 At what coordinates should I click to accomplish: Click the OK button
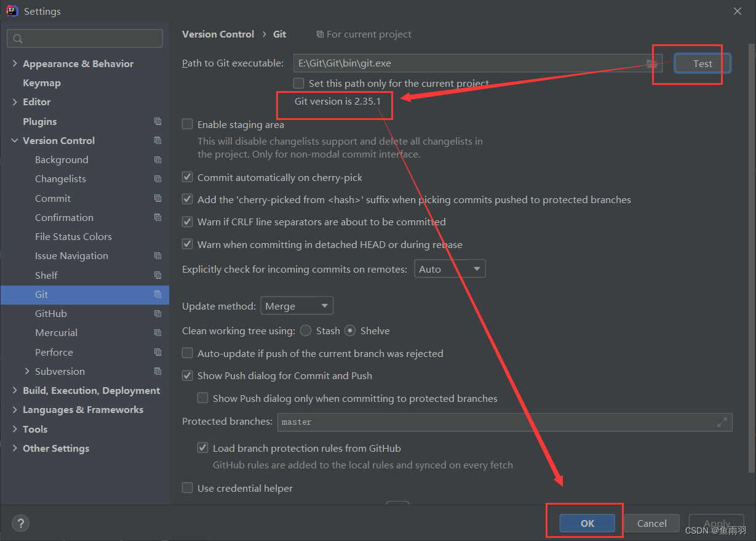587,523
